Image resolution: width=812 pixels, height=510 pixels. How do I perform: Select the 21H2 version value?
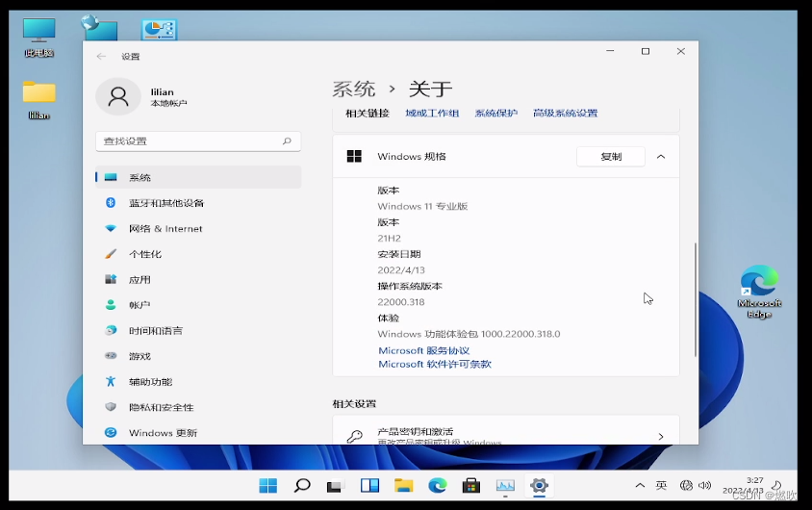coord(390,239)
